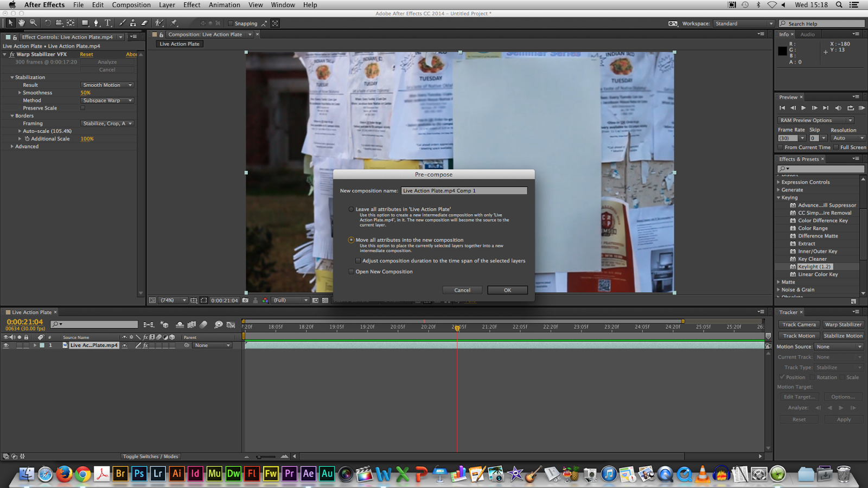Toggle Preserve Scale checkbox

(83, 108)
